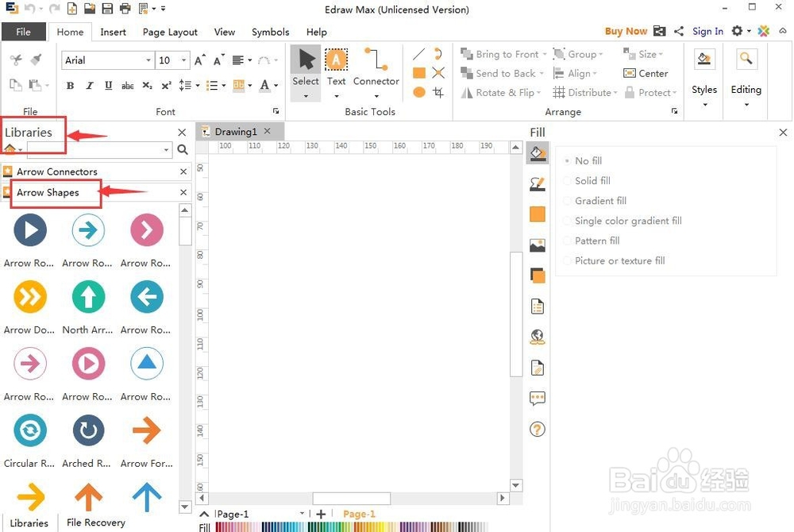Open the Line style panel icon

[x=538, y=183]
